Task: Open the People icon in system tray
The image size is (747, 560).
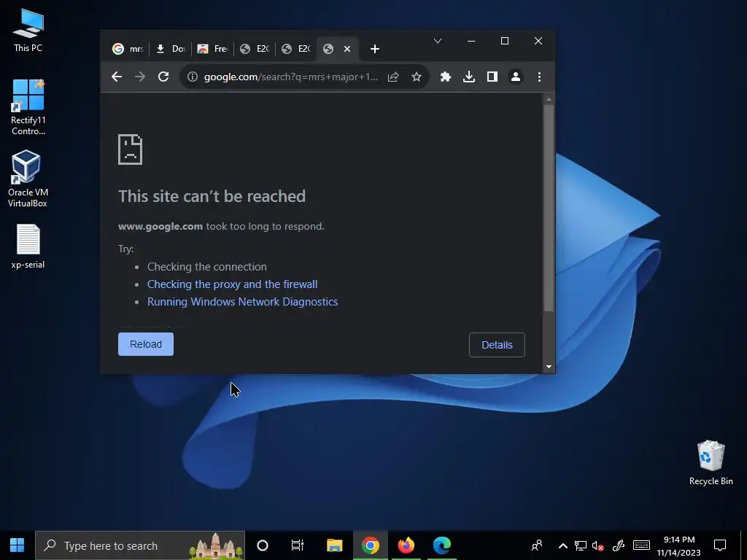Action: 537,545
